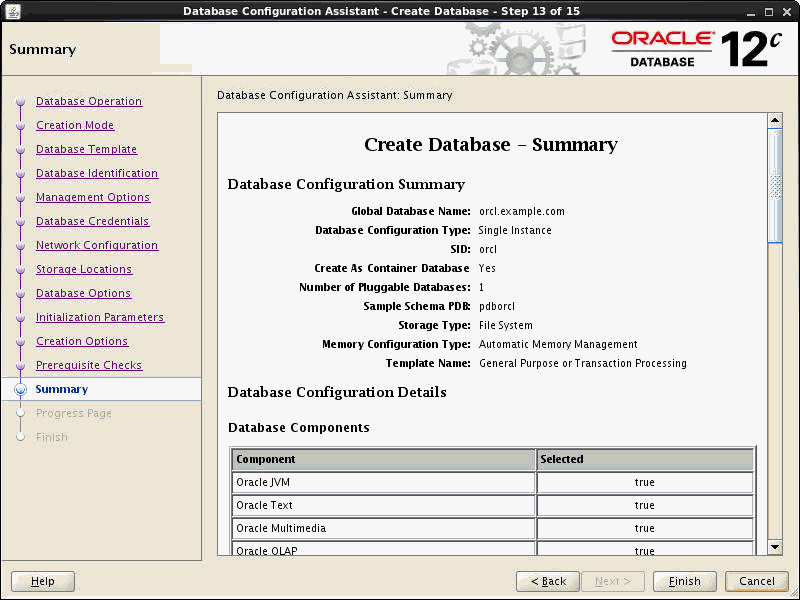Click the Help button
Viewport: 800px width, 600px height.
[x=43, y=581]
